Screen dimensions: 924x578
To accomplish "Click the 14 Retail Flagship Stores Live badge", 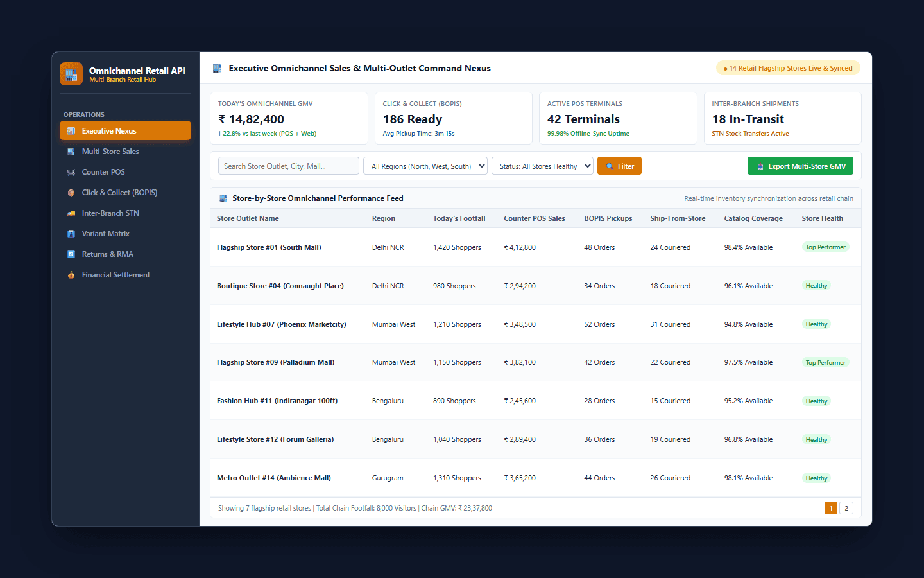I will pyautogui.click(x=788, y=68).
